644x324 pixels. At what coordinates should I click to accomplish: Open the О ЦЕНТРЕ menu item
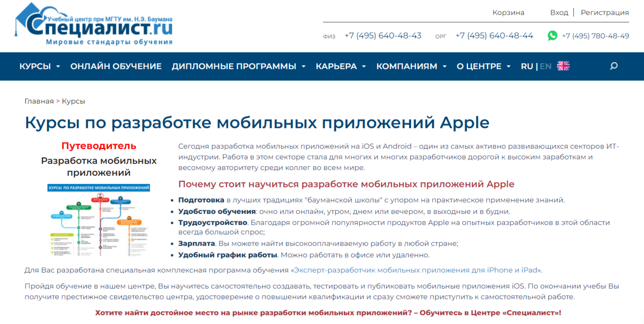click(479, 66)
